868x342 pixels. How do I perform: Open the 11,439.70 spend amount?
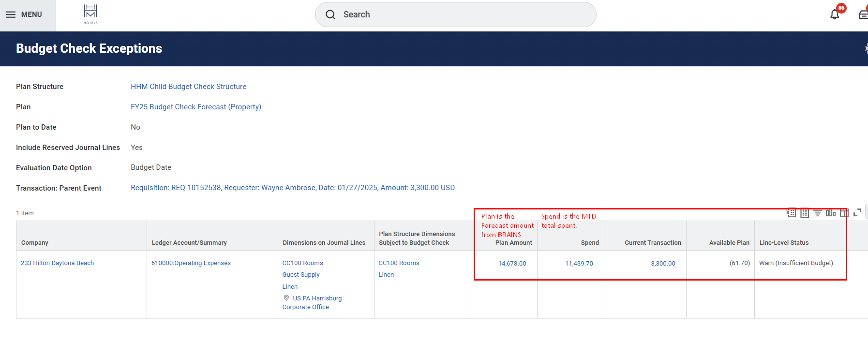pyautogui.click(x=579, y=264)
